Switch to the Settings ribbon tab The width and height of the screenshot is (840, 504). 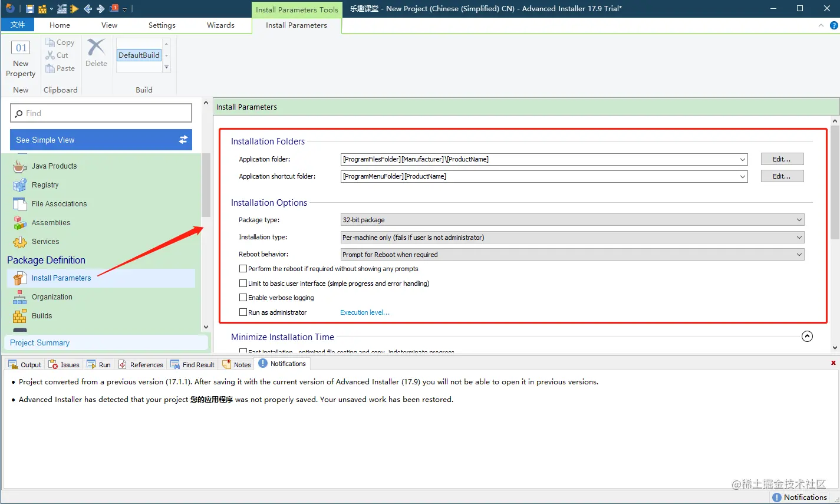(x=162, y=25)
